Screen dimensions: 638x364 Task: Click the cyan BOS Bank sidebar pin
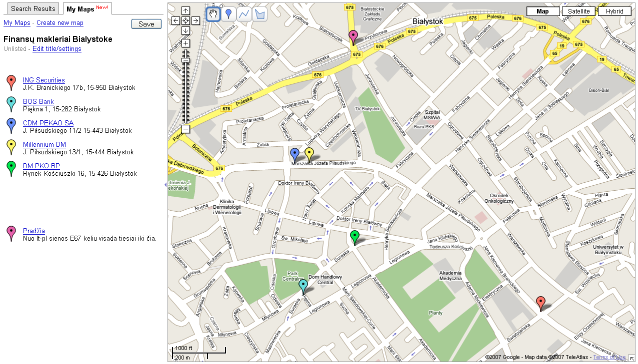[x=11, y=104]
